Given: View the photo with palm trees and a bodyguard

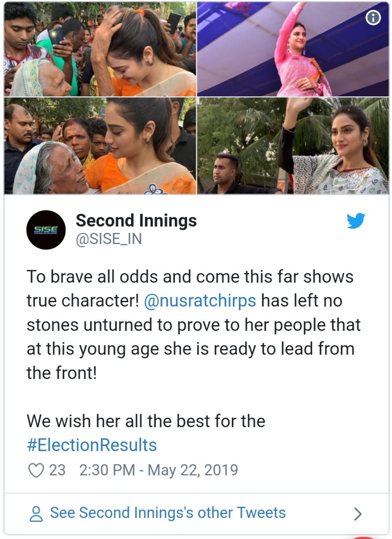Looking at the screenshot, I should [293, 146].
